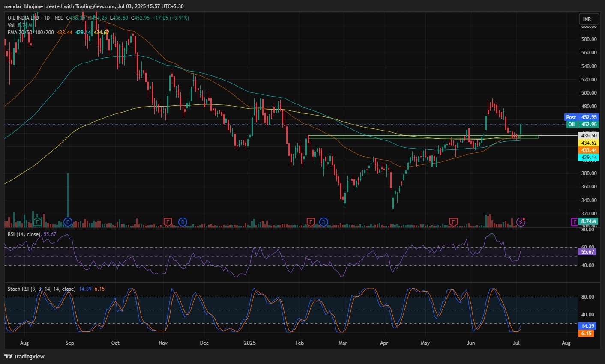Open the dividend D marker in November
Viewport: 605px width, 364px height.
[x=183, y=222]
